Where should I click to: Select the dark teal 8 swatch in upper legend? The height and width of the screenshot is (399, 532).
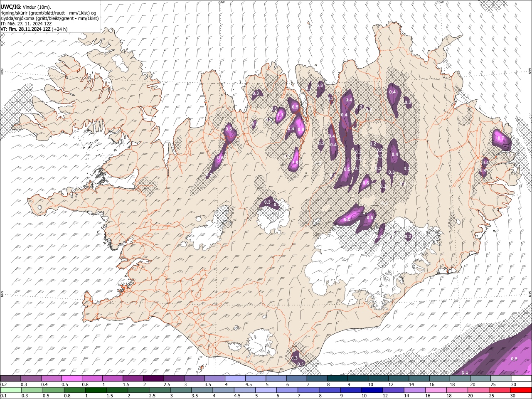[337, 378]
